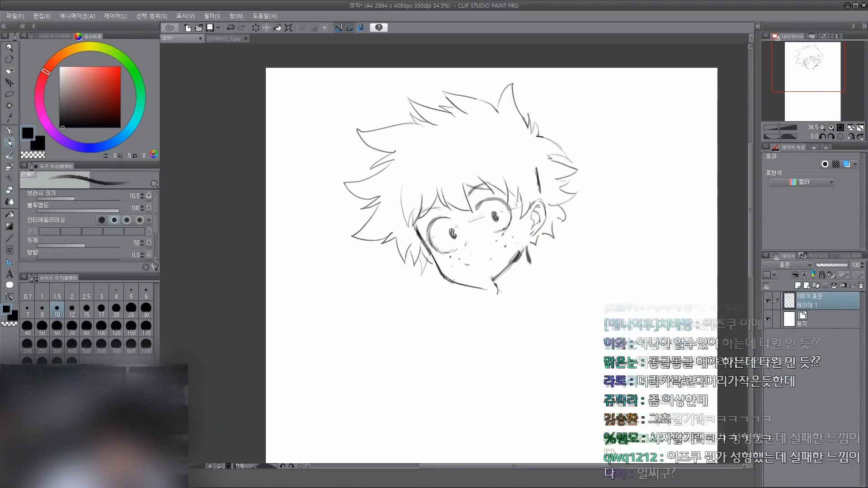Open 필터(I) menu
868x488 pixels.
(212, 16)
